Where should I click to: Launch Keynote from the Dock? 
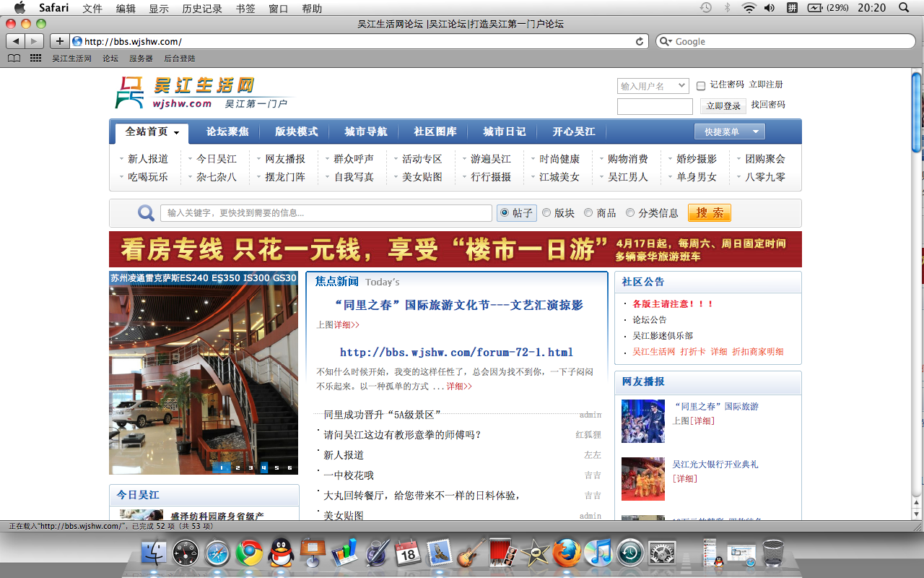click(313, 553)
